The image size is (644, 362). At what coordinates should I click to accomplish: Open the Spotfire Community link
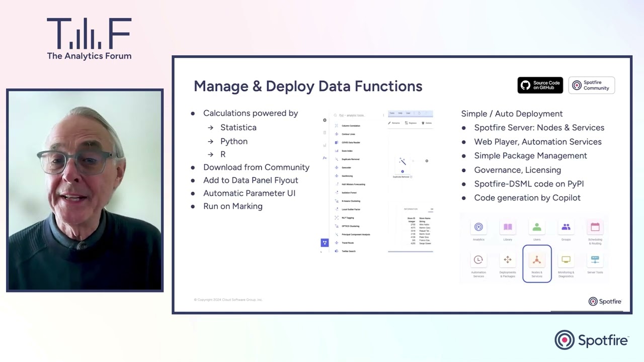coord(592,85)
